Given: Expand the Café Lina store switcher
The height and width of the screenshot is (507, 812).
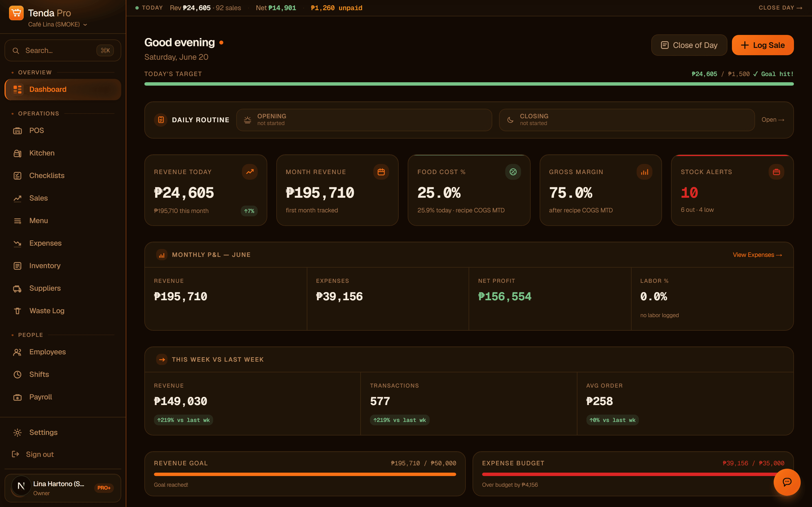Looking at the screenshot, I should click(58, 25).
